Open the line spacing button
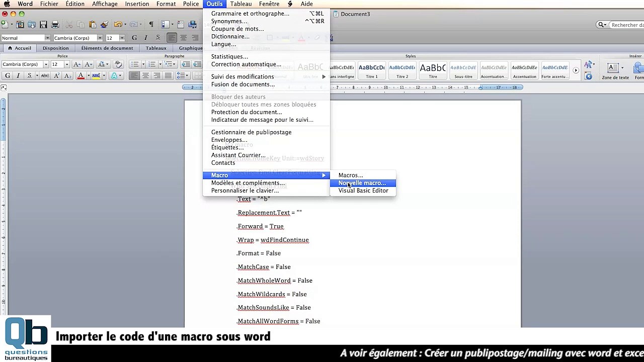The width and height of the screenshot is (644, 362). (184, 76)
